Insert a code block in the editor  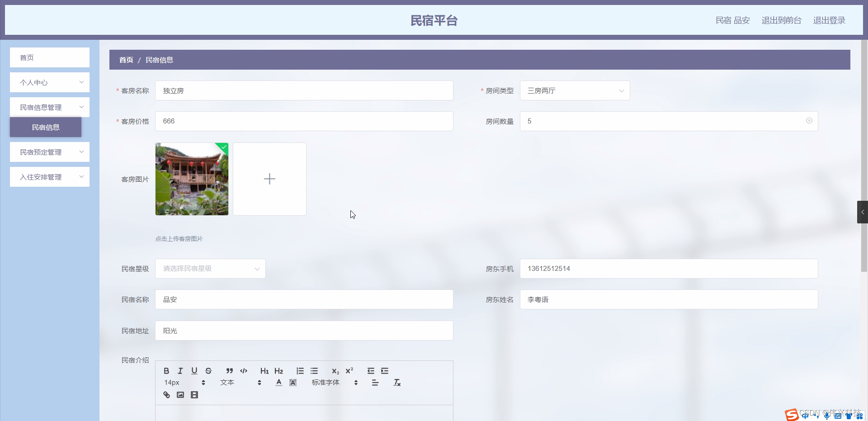click(243, 371)
